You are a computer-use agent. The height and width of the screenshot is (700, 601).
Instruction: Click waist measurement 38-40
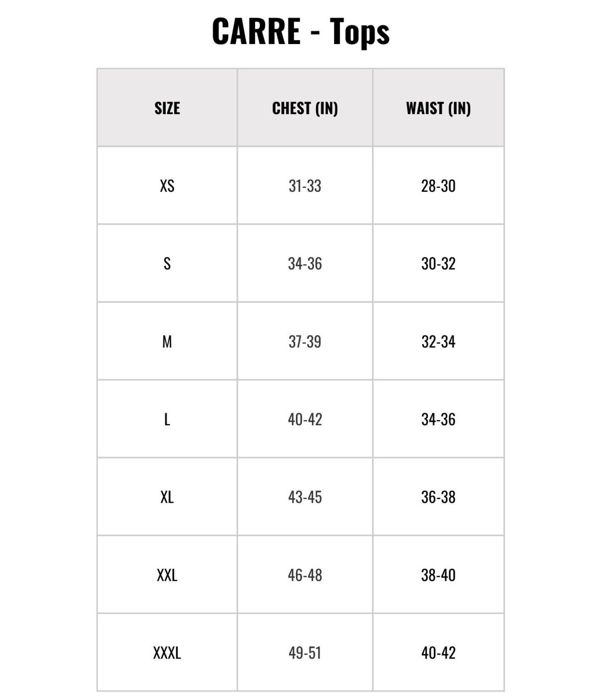[x=438, y=575]
